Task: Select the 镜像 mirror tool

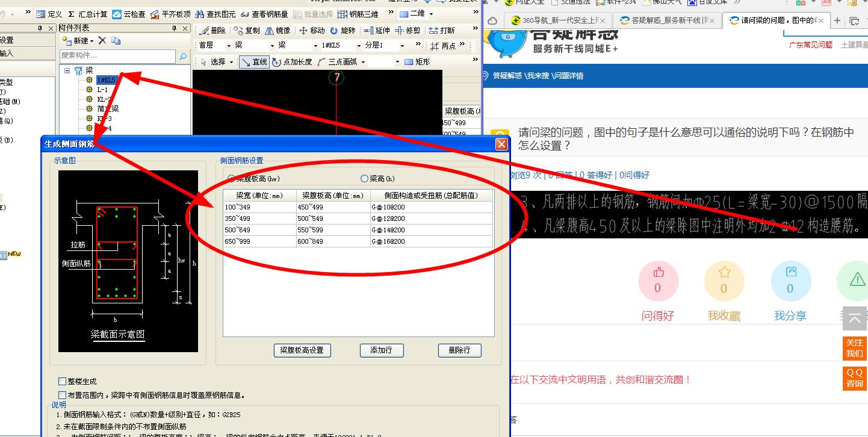Action: tap(277, 30)
